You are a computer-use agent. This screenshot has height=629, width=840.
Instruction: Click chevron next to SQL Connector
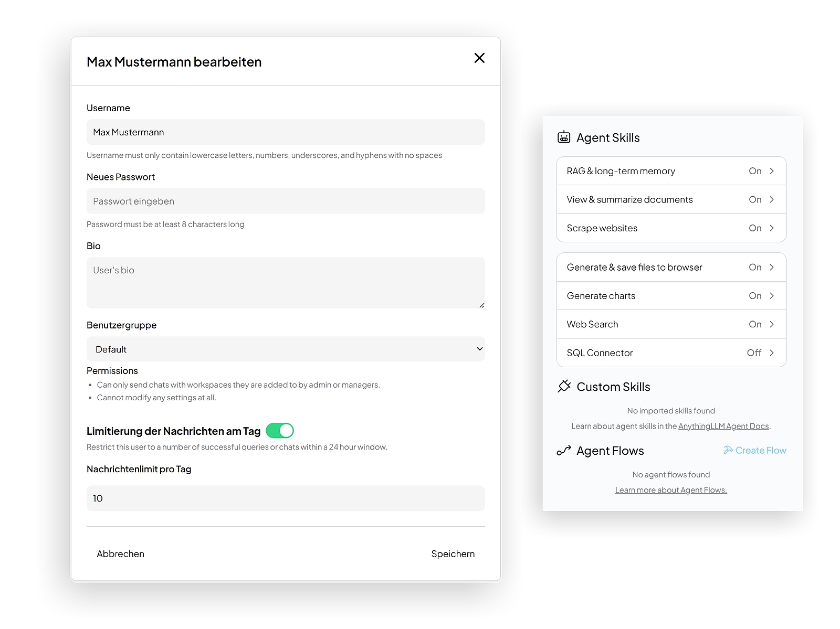[772, 353]
